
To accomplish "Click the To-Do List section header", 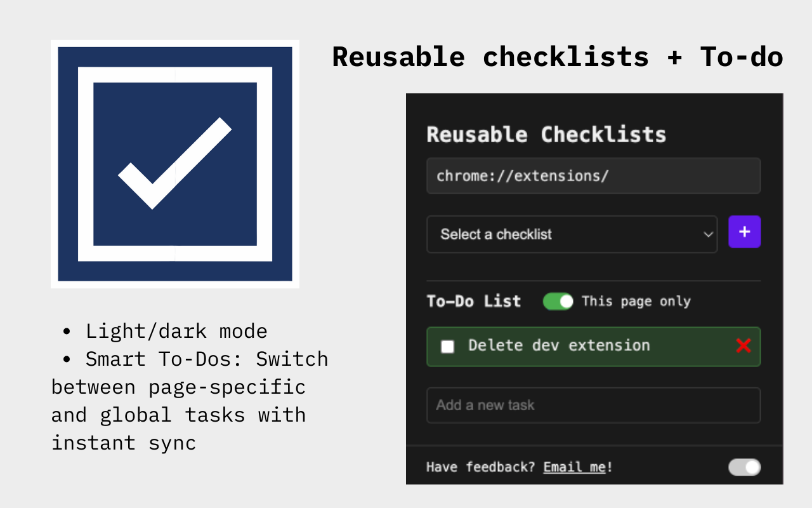I will coord(474,301).
